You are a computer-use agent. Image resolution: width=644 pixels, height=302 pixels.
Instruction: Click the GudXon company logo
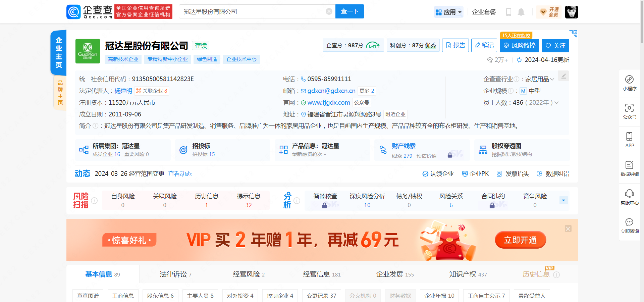[x=88, y=51]
